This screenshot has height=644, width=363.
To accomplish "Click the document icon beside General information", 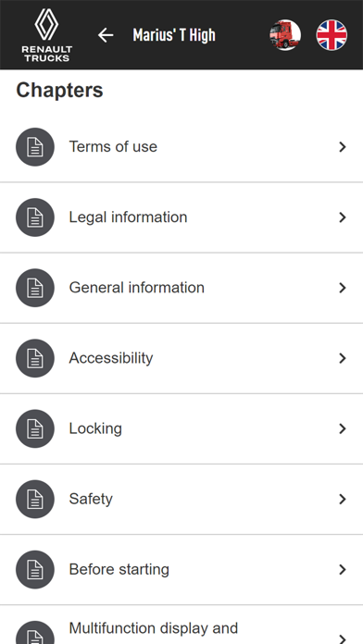I will pyautogui.click(x=35, y=288).
